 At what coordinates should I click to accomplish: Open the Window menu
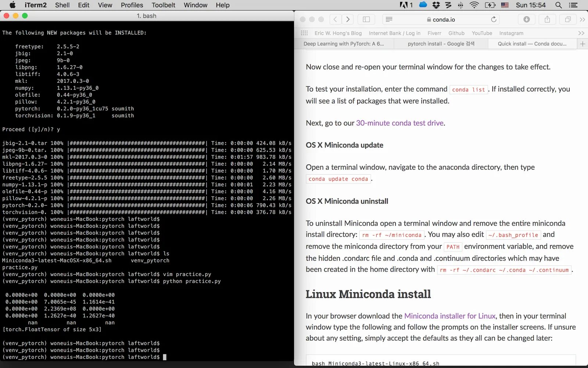196,5
